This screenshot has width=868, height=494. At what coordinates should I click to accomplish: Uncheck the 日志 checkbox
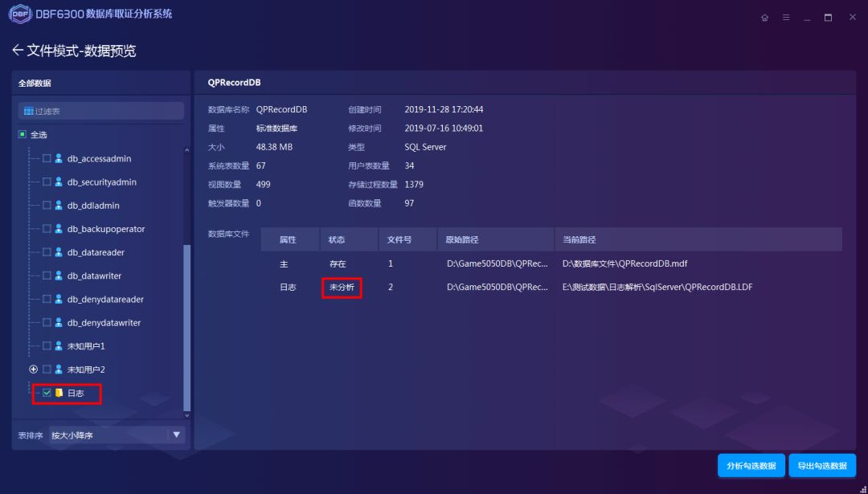[x=47, y=393]
